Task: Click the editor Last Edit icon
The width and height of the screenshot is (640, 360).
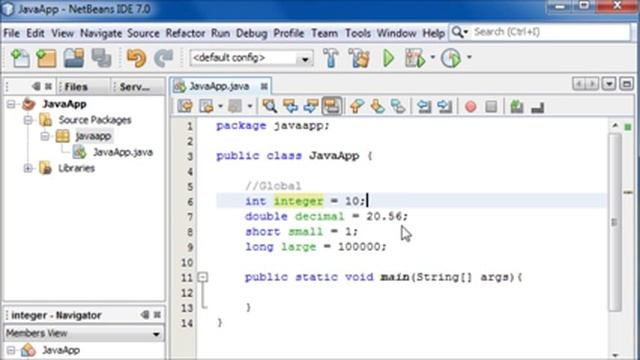Action: tap(185, 107)
